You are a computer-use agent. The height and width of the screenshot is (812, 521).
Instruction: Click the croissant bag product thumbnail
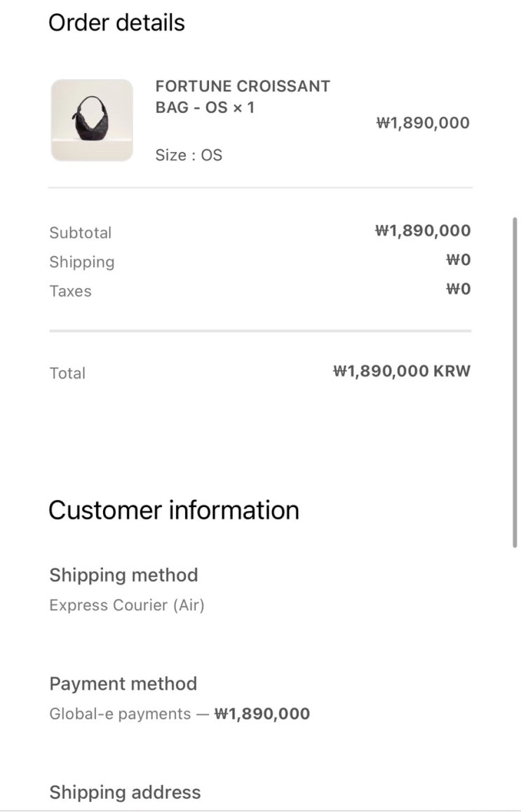[x=92, y=120]
